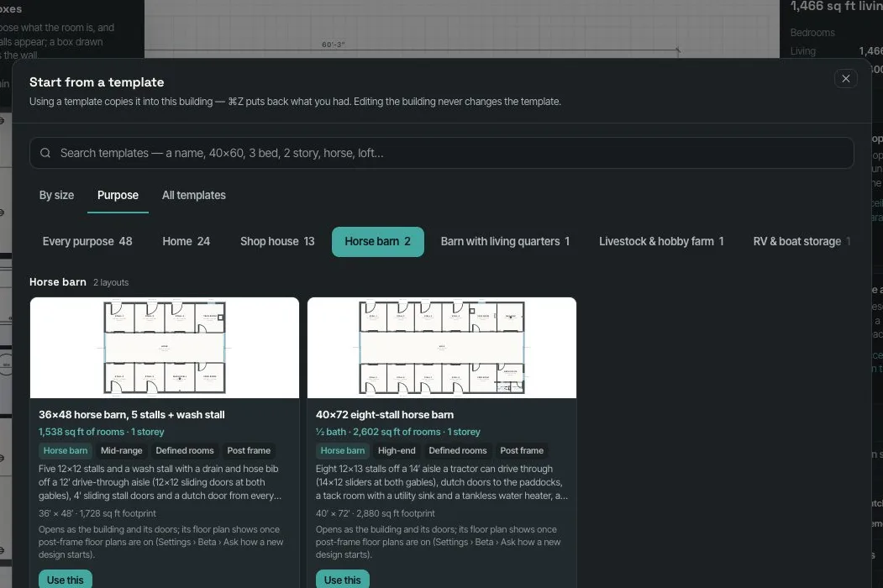The width and height of the screenshot is (883, 588).
Task: Open the All templates tab
Action: (194, 196)
